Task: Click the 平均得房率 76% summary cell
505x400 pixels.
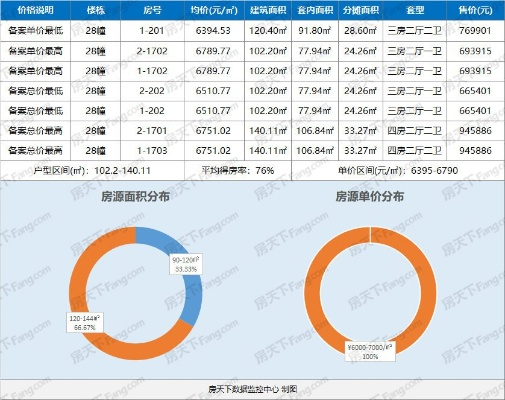Action: [x=238, y=171]
